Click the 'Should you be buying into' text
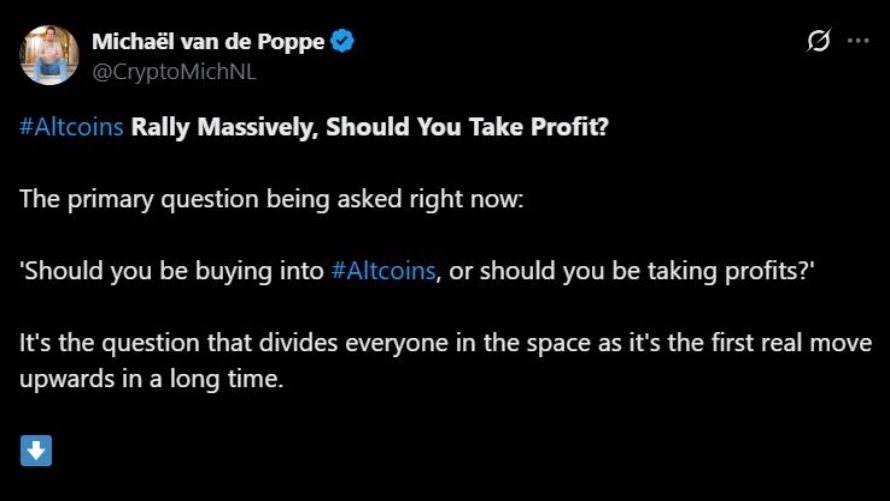Screen dimensions: 890x501 (x=172, y=272)
